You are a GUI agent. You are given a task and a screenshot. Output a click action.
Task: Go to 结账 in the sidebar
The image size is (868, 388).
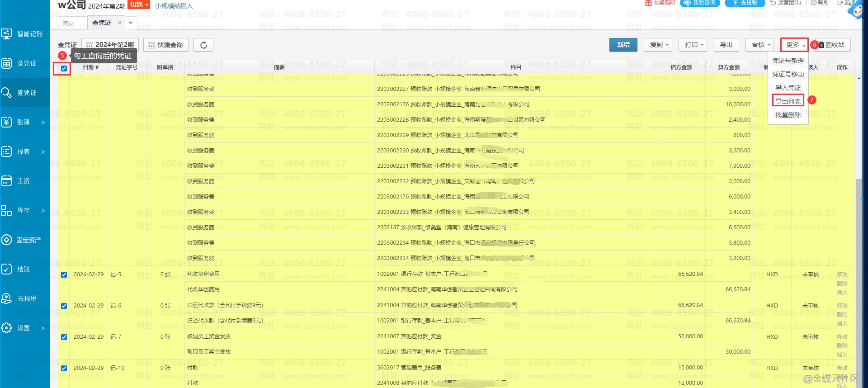point(16,269)
